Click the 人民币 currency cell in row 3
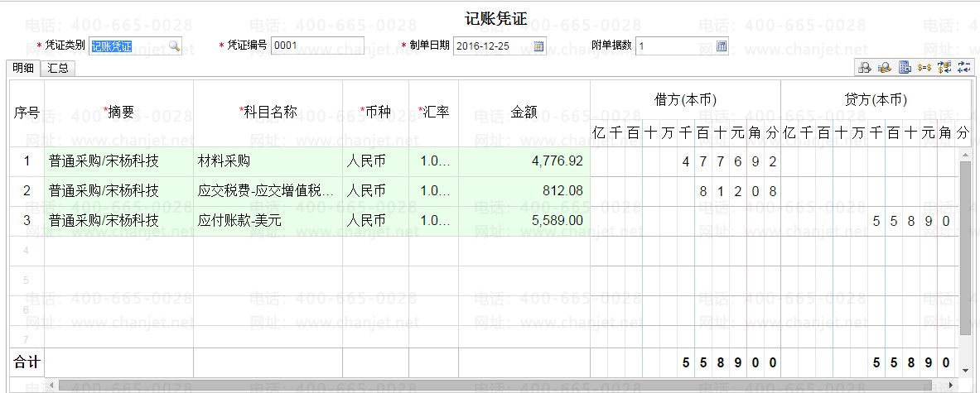 tap(375, 221)
